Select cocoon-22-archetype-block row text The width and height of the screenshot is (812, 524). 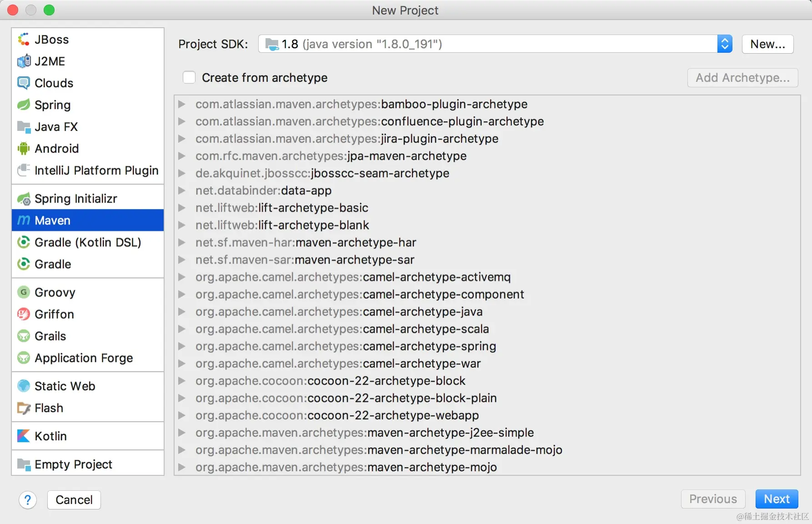click(331, 380)
